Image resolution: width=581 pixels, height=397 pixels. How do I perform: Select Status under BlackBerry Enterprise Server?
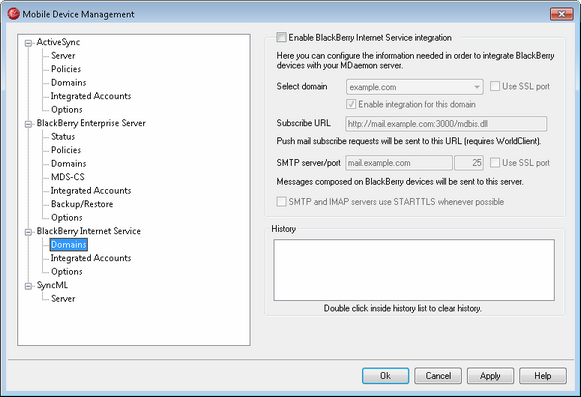pos(63,136)
